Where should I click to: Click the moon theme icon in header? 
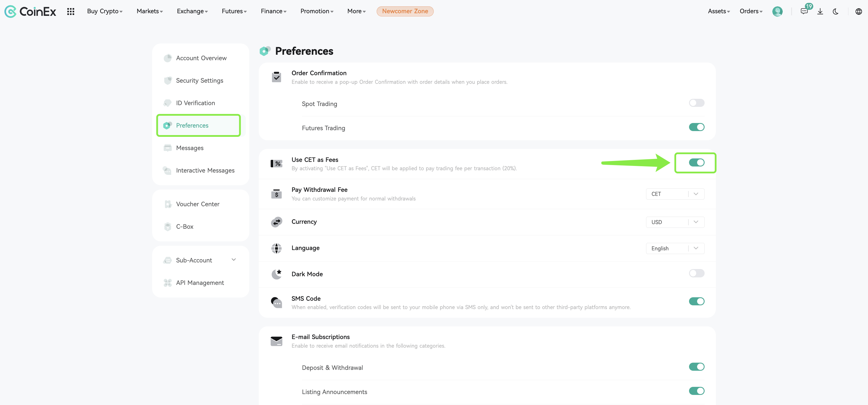[836, 12]
